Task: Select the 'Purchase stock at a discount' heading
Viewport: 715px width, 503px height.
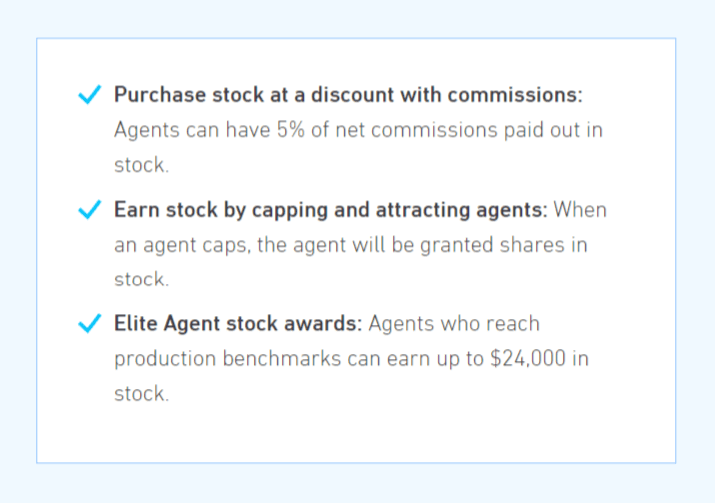Action: [x=348, y=95]
